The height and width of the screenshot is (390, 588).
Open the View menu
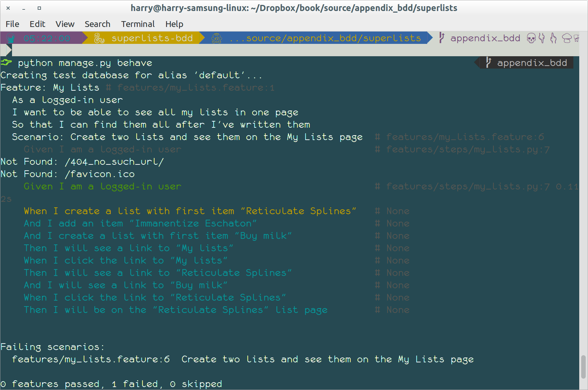pyautogui.click(x=65, y=24)
